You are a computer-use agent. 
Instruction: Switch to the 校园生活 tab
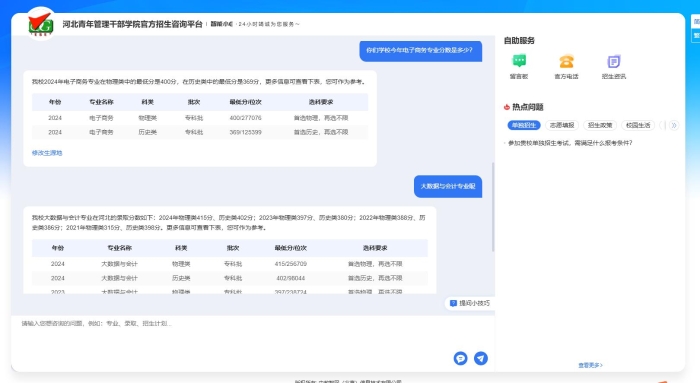coord(638,125)
